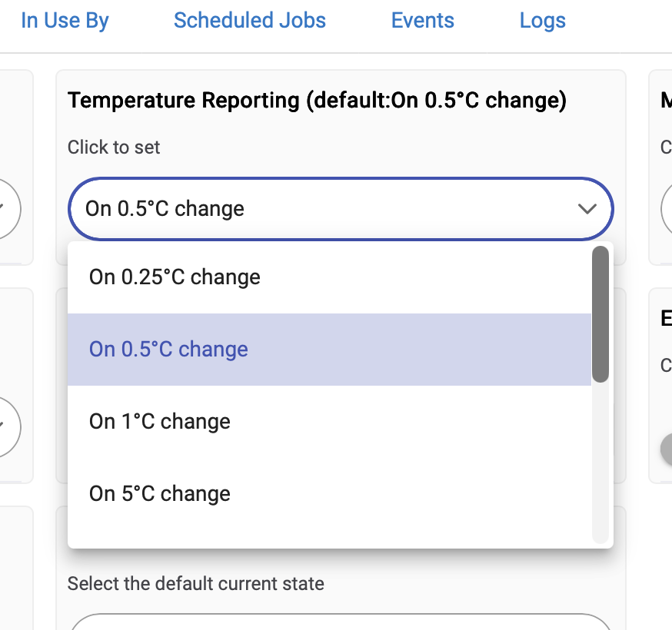Choose the highlighted On 0.5°C change option
The height and width of the screenshot is (630, 672).
click(168, 350)
